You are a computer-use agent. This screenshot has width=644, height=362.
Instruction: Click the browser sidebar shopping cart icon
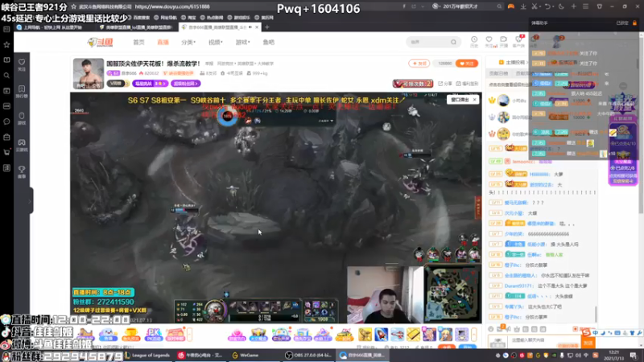pyautogui.click(x=6, y=152)
